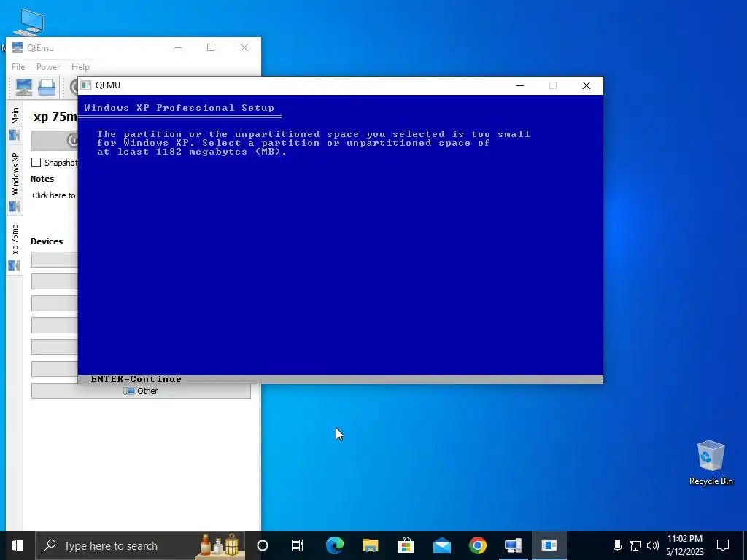Switch to QEMU window taskbar icon
The image size is (747, 560).
[x=549, y=545]
